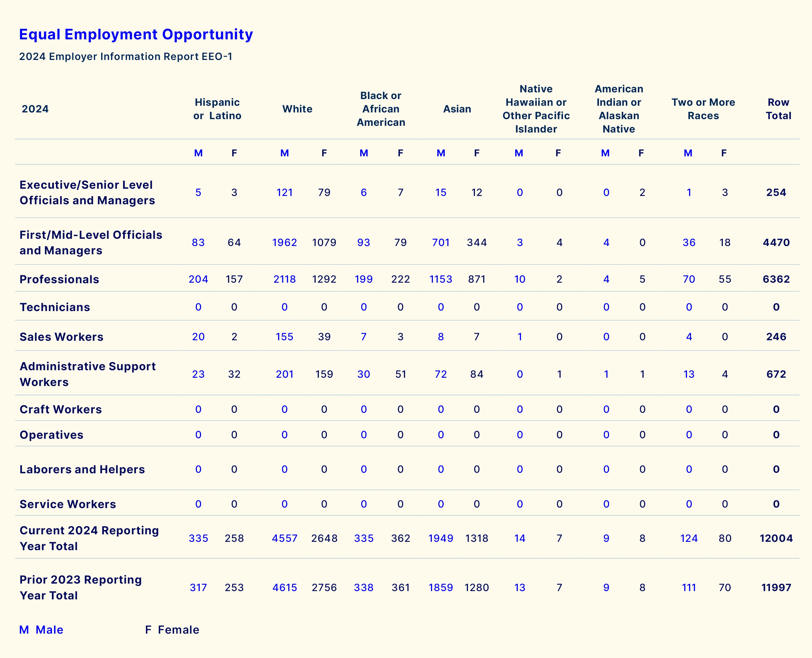Click the 12004 current year row total

click(776, 538)
